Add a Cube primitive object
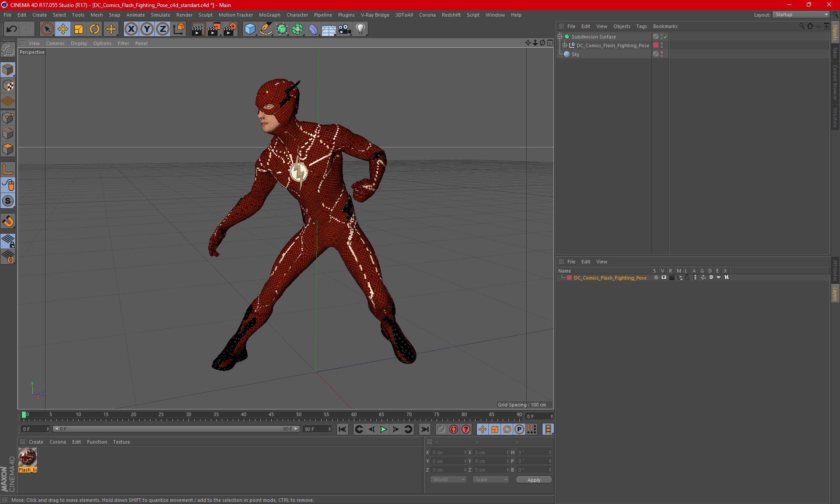The width and height of the screenshot is (840, 504). (x=250, y=29)
